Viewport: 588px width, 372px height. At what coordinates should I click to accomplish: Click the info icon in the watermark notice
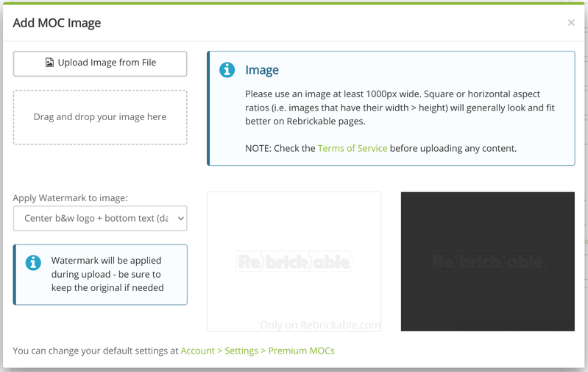click(33, 263)
